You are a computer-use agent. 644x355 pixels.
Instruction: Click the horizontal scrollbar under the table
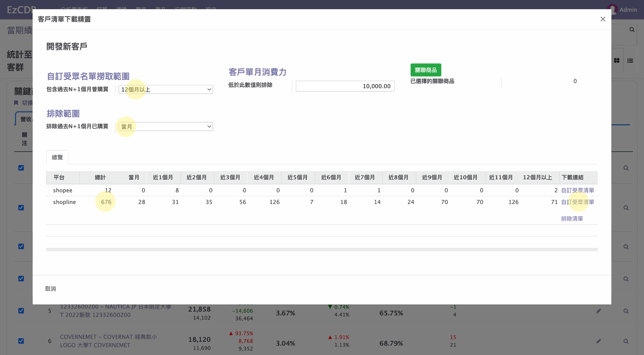pyautogui.click(x=322, y=250)
